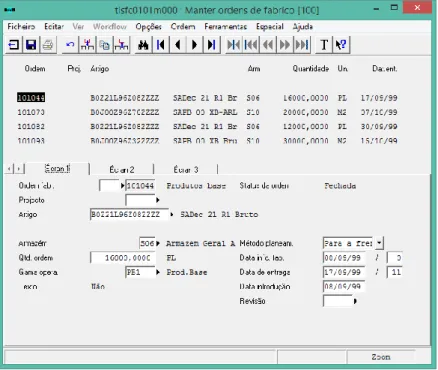Image resolution: width=438 pixels, height=370 pixels.
Task: Click the T text manager icon
Action: (324, 44)
